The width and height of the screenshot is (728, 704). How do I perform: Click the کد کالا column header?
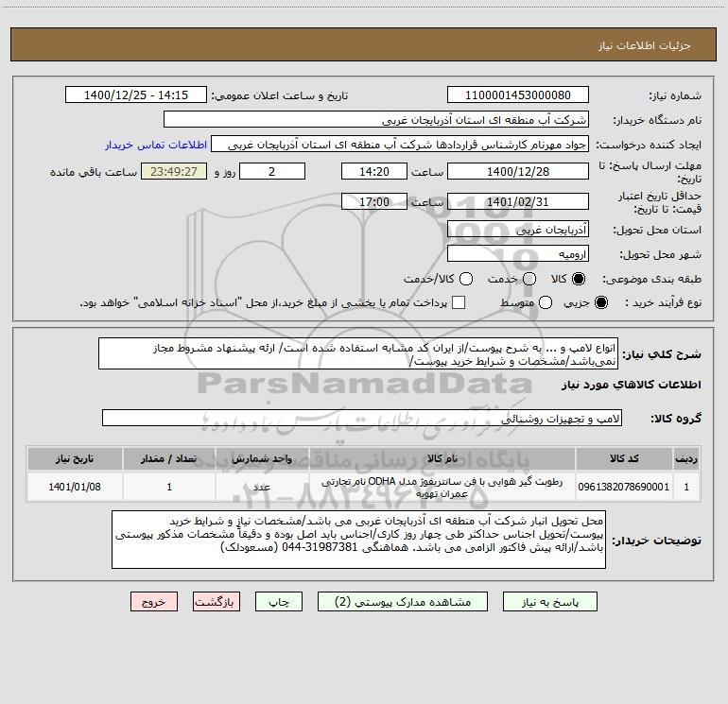click(624, 459)
